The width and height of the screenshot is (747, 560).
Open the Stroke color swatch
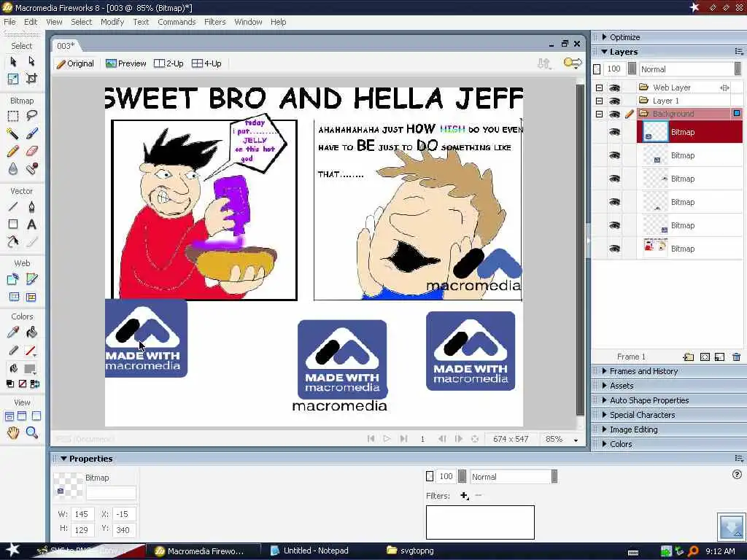pyautogui.click(x=31, y=351)
